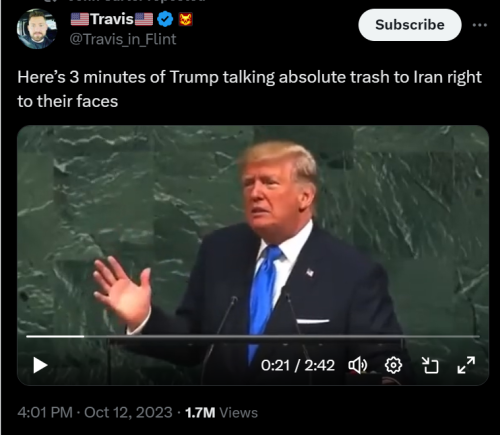Click the Subscribe button
The width and height of the screenshot is (500, 435).
click(x=410, y=25)
